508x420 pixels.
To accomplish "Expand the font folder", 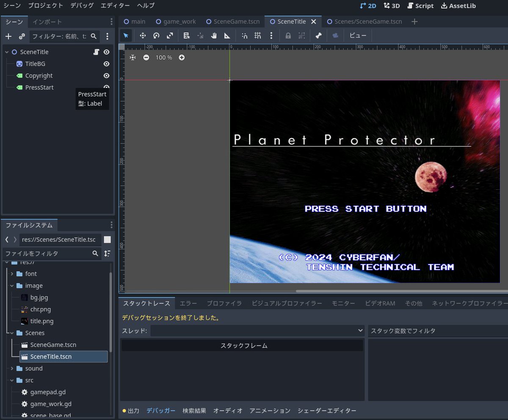I will [x=12, y=274].
